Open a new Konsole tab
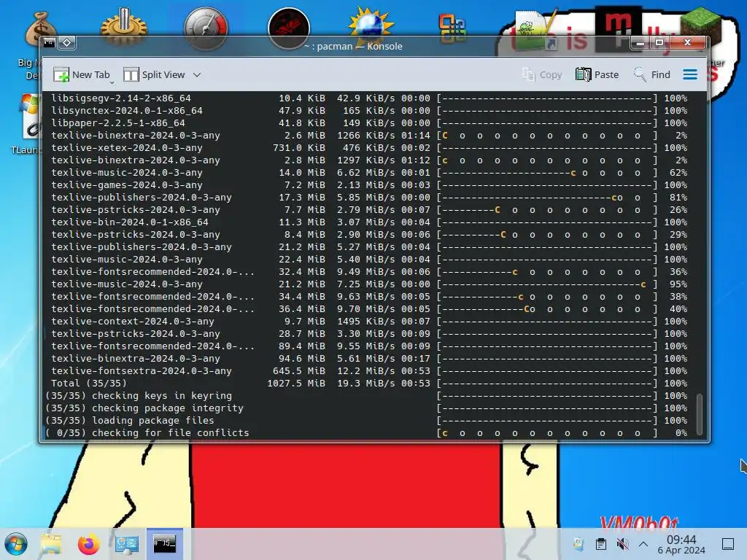Image resolution: width=747 pixels, height=560 pixels. click(x=82, y=74)
